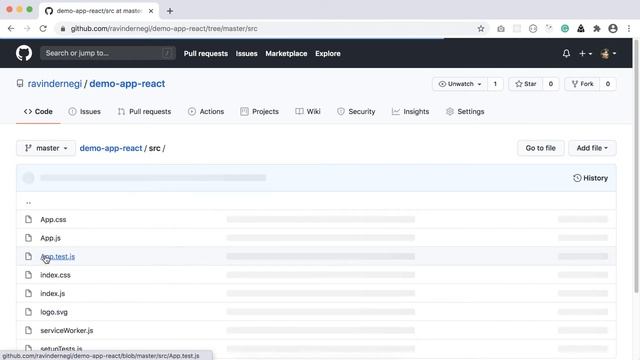Go back with browser back arrow
640x360 pixels.
coord(11,29)
